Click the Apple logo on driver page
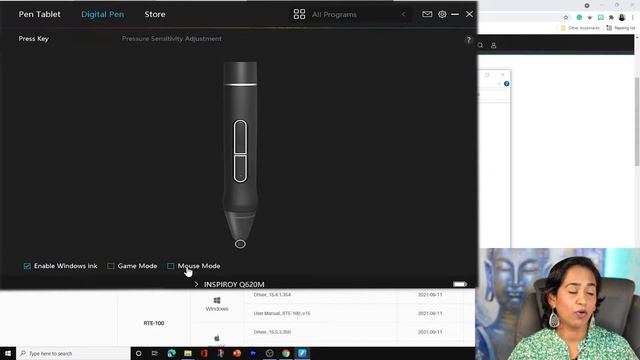The height and width of the screenshot is (360, 640). pyautogui.click(x=217, y=338)
